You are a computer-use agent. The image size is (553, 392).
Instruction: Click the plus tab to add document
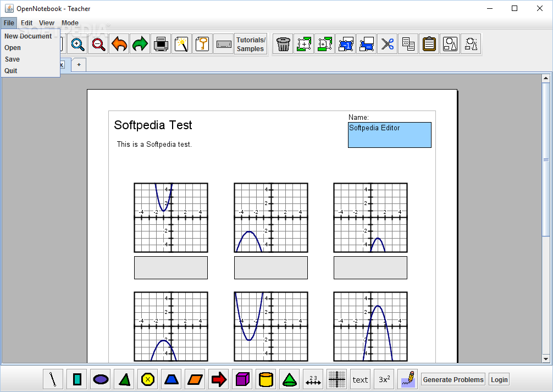(79, 65)
